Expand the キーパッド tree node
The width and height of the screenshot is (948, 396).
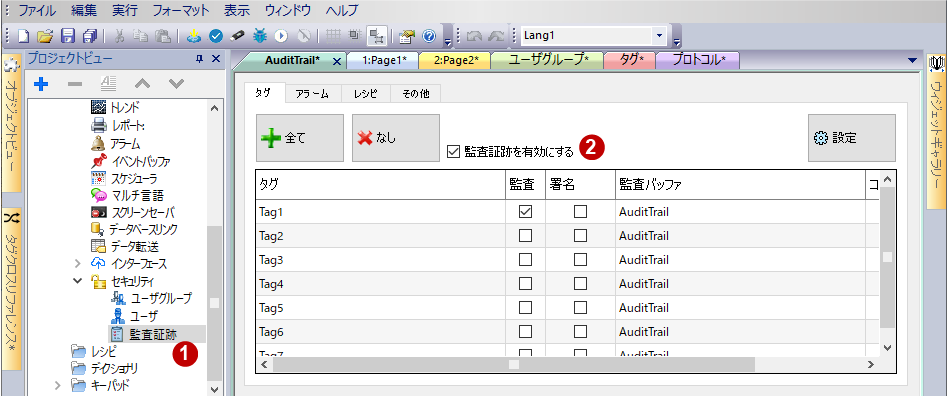[x=58, y=385]
